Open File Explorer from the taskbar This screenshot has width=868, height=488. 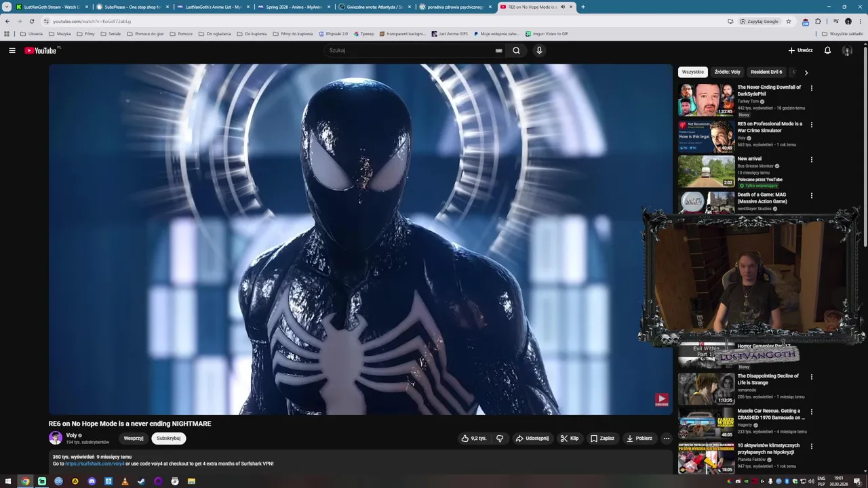tap(191, 481)
